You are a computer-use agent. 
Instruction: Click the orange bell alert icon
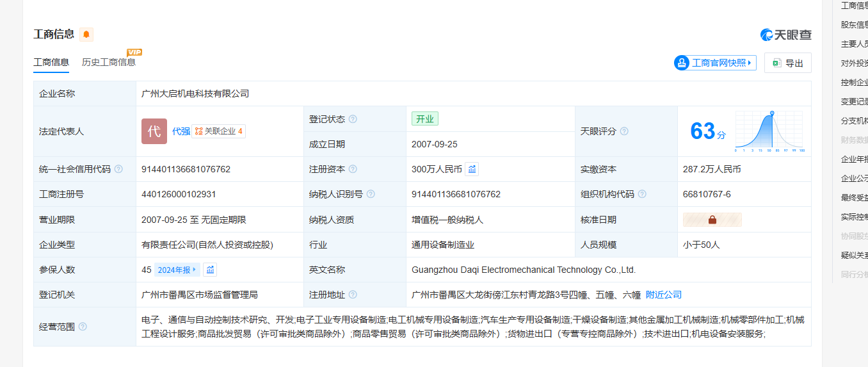pos(86,35)
